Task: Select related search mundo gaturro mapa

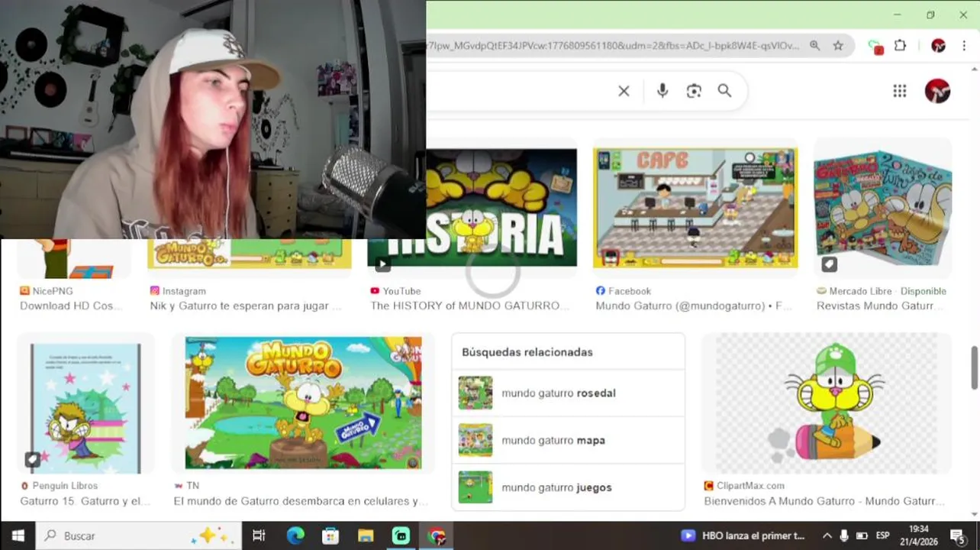Action: click(568, 440)
